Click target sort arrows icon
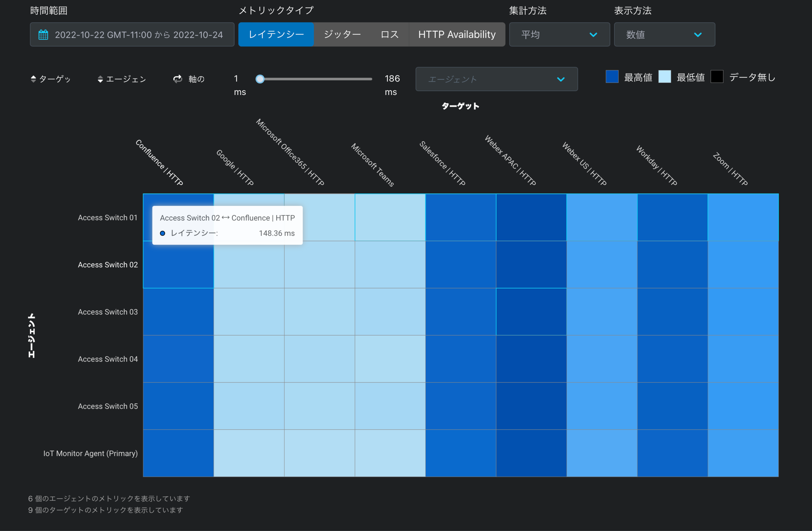 (x=33, y=79)
